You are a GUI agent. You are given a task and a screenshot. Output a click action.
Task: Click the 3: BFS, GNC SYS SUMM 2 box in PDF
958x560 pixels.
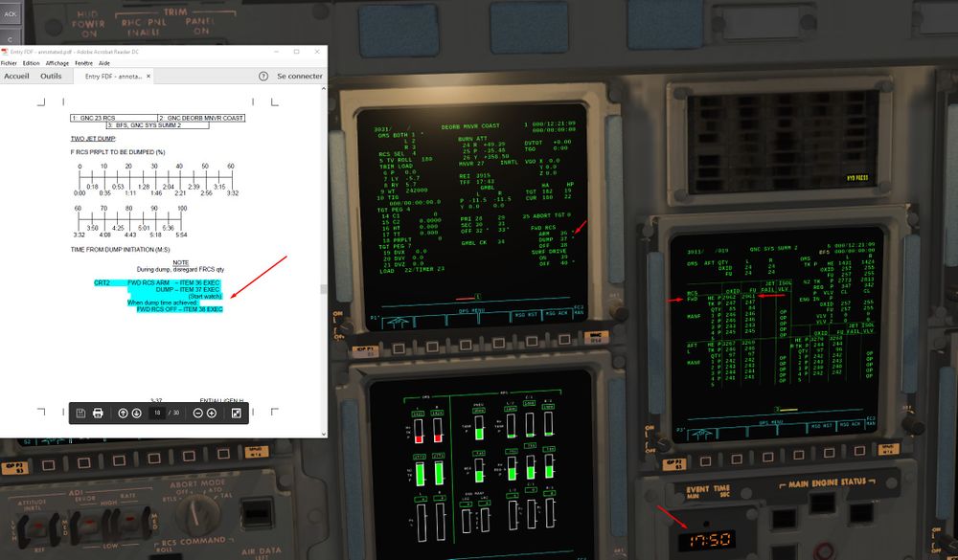(x=158, y=125)
